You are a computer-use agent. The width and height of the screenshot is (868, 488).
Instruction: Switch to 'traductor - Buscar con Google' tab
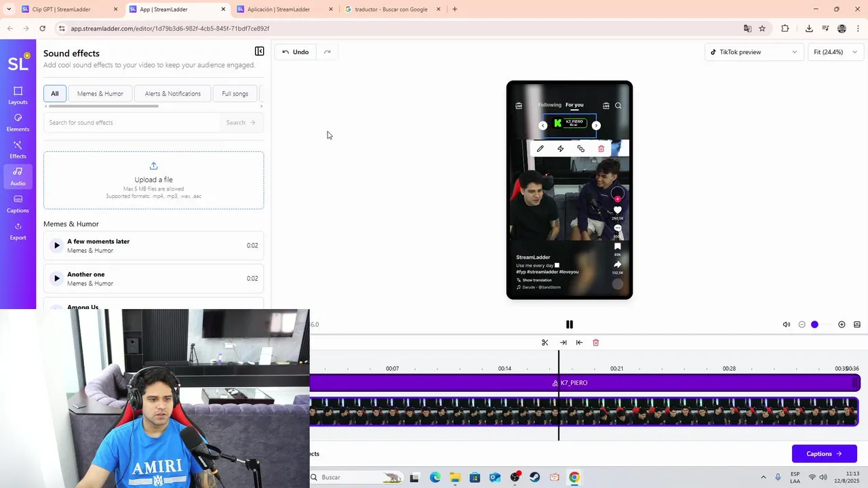[x=393, y=9]
